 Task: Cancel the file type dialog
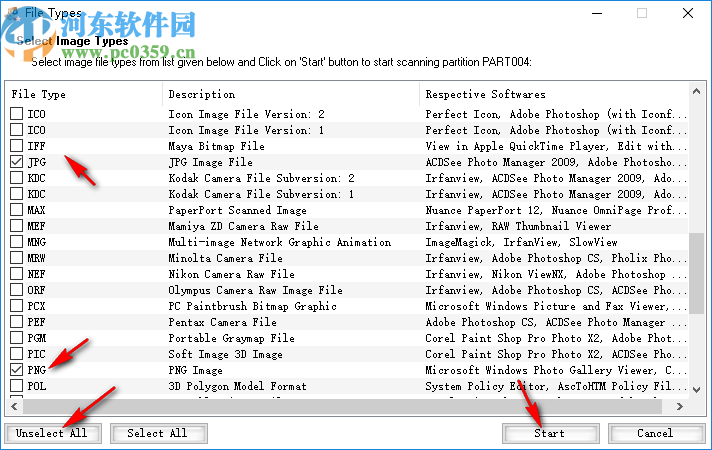(656, 433)
